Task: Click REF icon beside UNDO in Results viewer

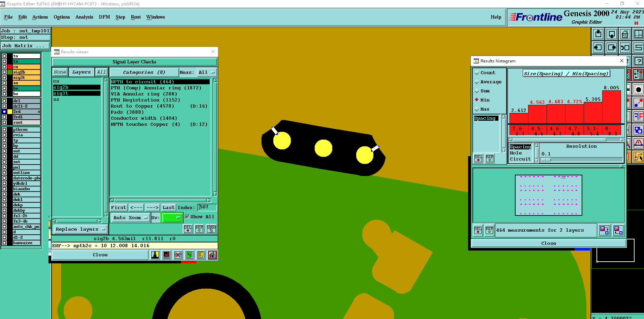Action: [199, 229]
